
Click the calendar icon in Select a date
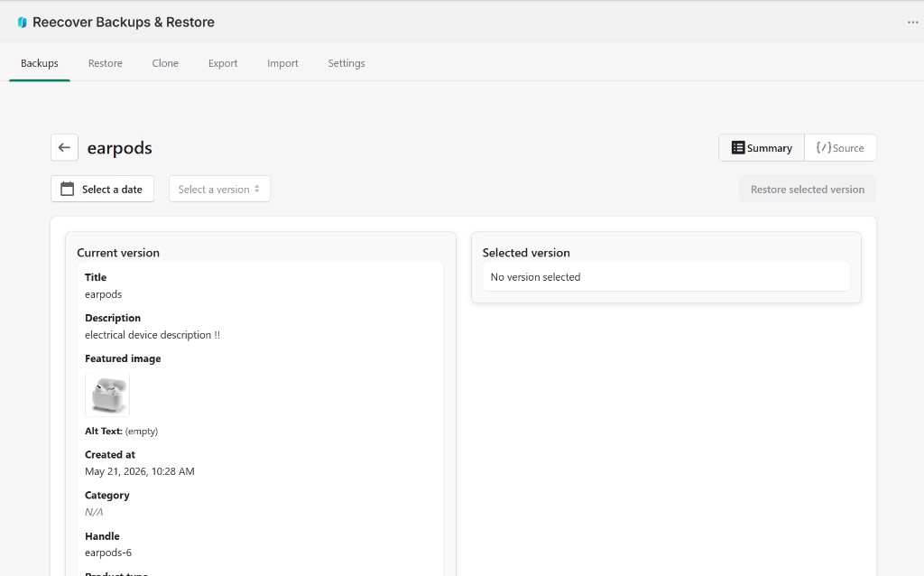[x=67, y=189]
